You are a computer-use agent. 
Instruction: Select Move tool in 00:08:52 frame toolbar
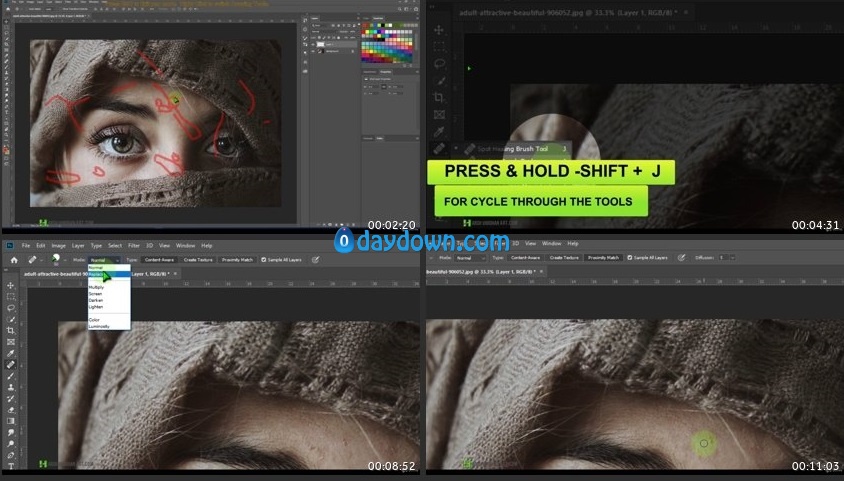pyautogui.click(x=11, y=285)
